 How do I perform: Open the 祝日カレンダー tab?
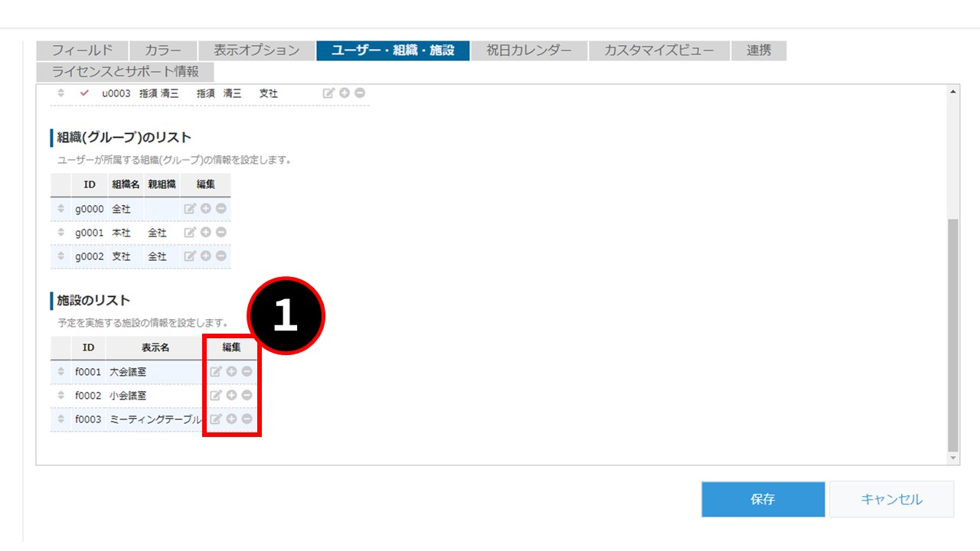[x=529, y=51]
